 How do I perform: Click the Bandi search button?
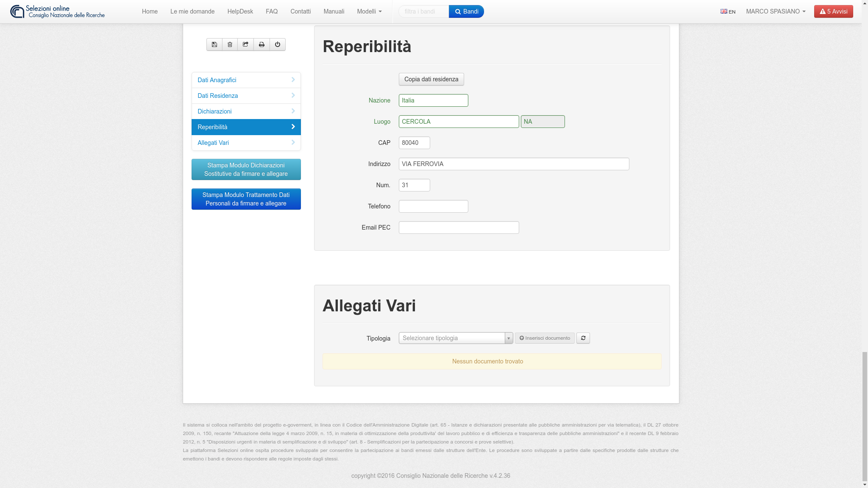(466, 11)
